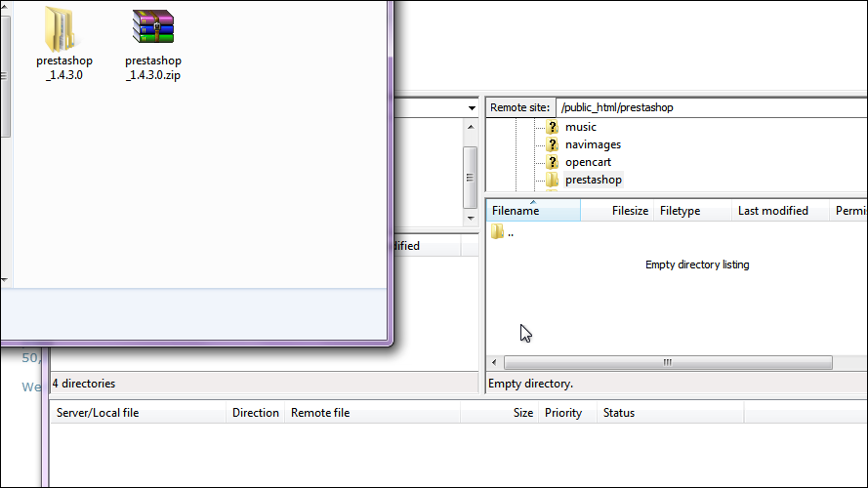Select music in the remote tree
Image resolution: width=868 pixels, height=488 pixels.
pyautogui.click(x=581, y=127)
